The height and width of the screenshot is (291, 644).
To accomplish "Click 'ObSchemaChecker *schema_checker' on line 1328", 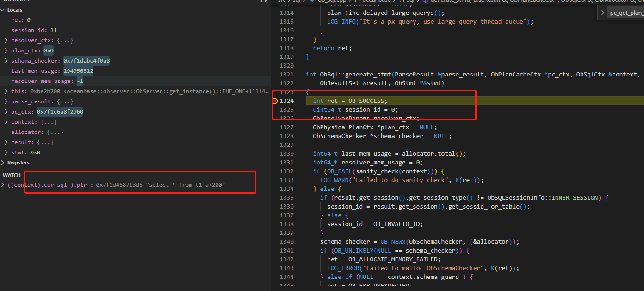I will (368, 136).
